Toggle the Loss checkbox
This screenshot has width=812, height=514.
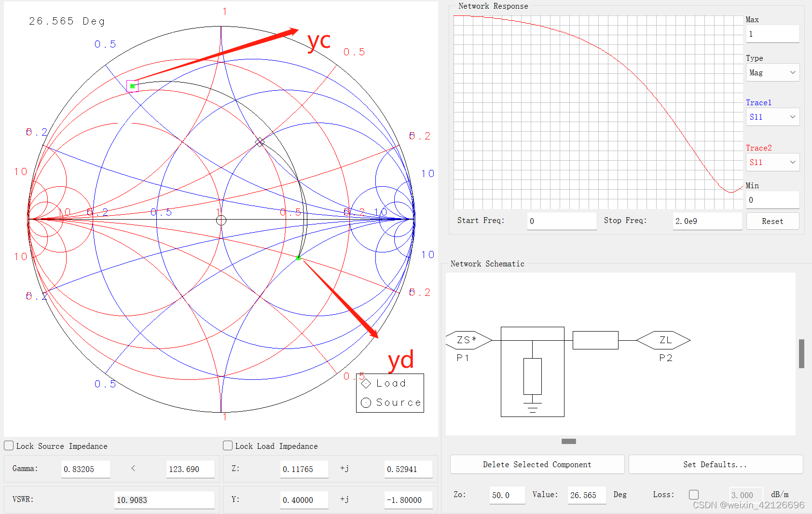point(694,495)
